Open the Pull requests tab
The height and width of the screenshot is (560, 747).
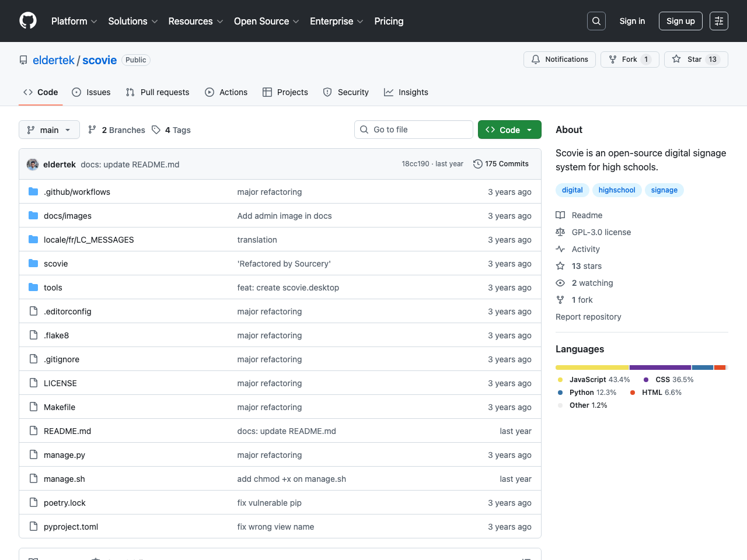pyautogui.click(x=158, y=92)
